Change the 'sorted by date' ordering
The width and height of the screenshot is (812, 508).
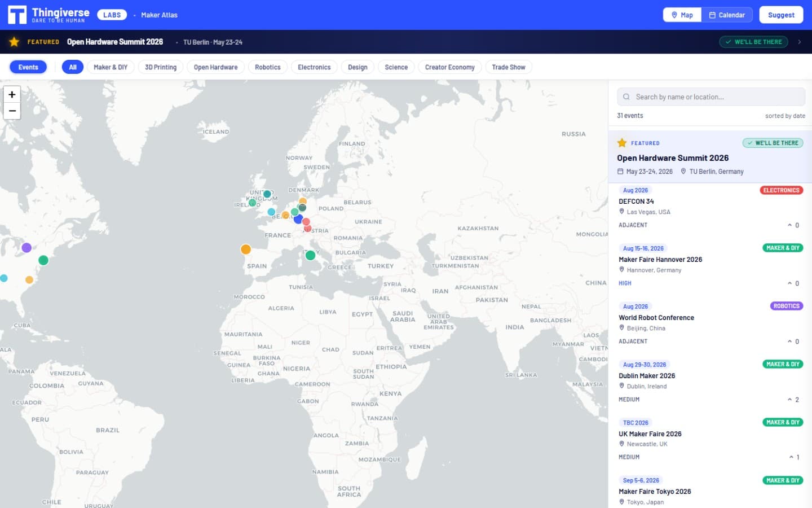pyautogui.click(x=785, y=116)
